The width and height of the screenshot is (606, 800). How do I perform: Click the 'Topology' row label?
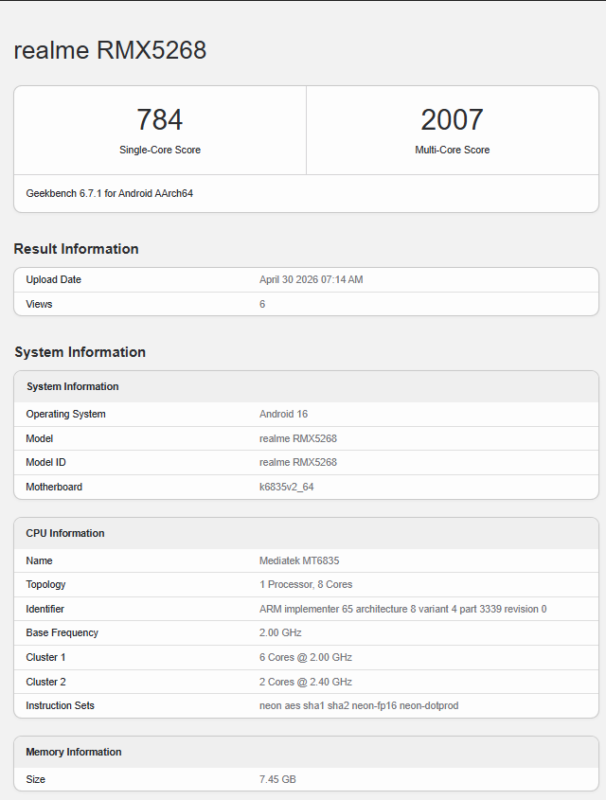coord(46,585)
